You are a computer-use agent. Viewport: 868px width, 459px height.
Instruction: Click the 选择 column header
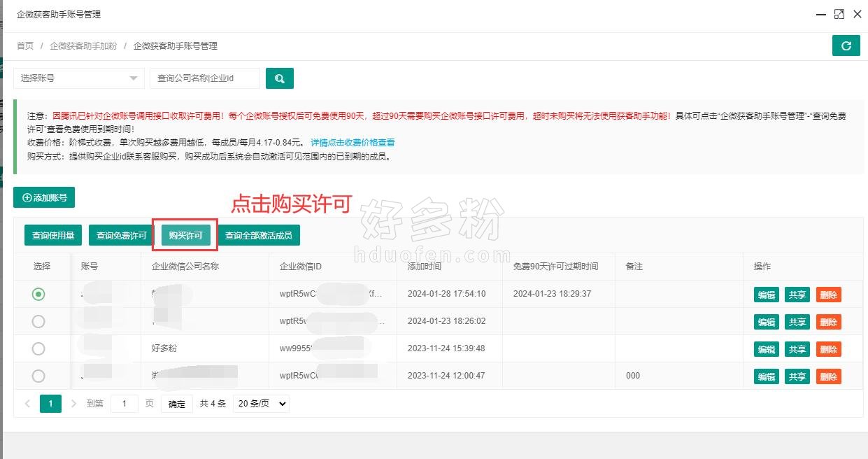[x=41, y=267]
